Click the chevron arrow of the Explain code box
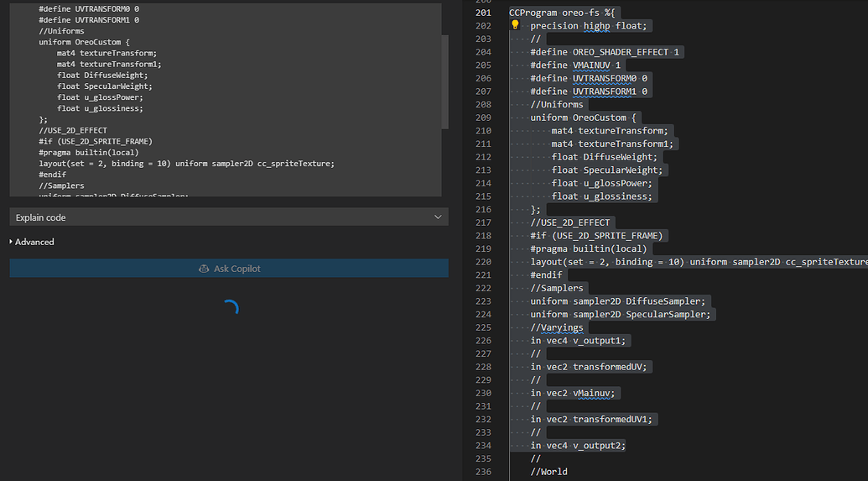868x481 pixels. [438, 217]
